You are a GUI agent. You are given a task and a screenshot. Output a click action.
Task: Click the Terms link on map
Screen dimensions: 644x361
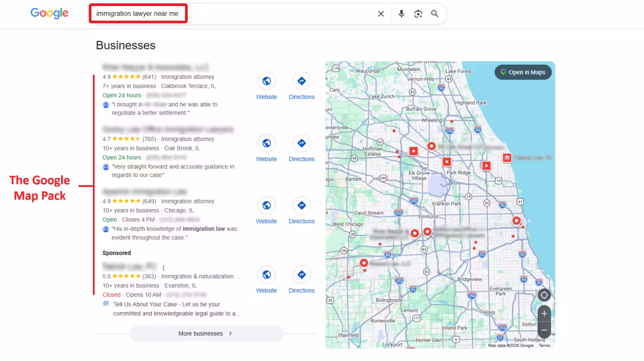pyautogui.click(x=544, y=345)
